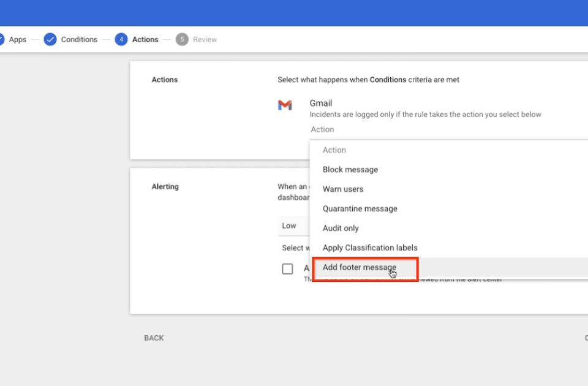The height and width of the screenshot is (386, 588).
Task: Go to the Conditions step label
Action: pyautogui.click(x=79, y=39)
